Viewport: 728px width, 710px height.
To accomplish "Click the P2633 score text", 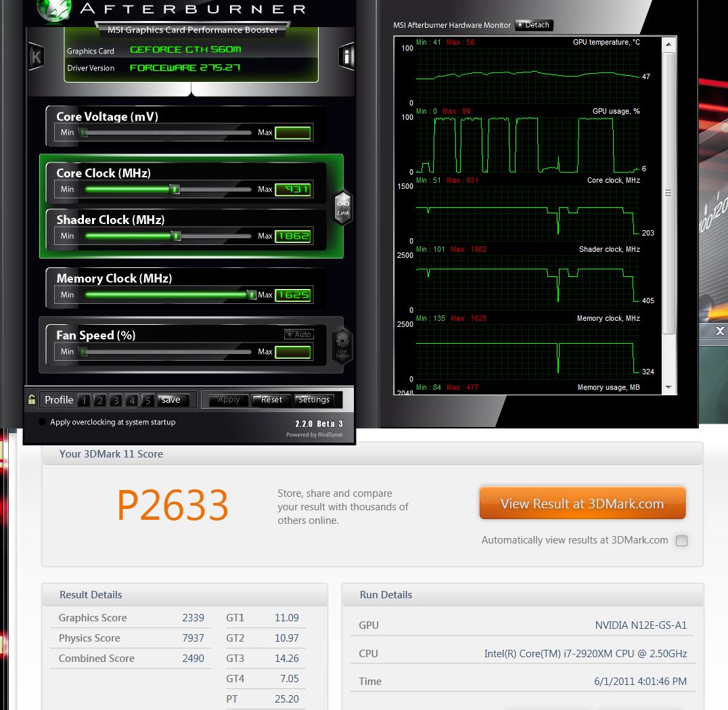I will click(x=173, y=505).
